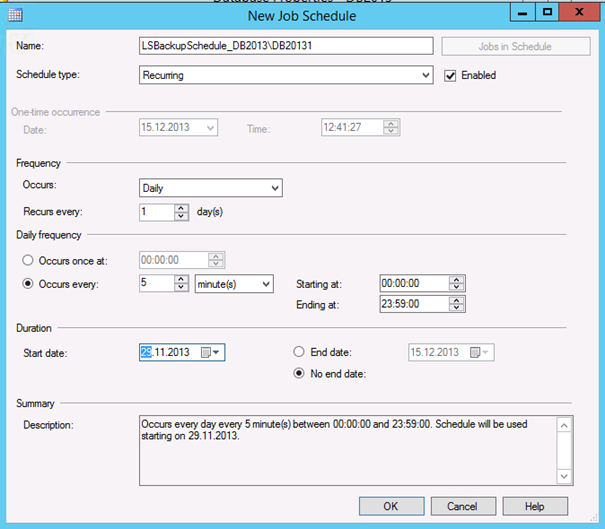Uncheck the Enabled checkbox

click(450, 75)
